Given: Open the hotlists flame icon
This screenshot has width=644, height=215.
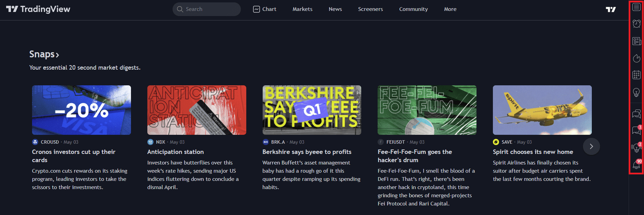Looking at the screenshot, I should tap(636, 58).
